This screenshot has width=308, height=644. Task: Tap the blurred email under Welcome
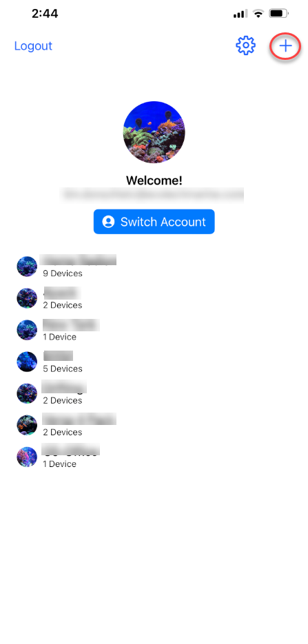pos(152,194)
